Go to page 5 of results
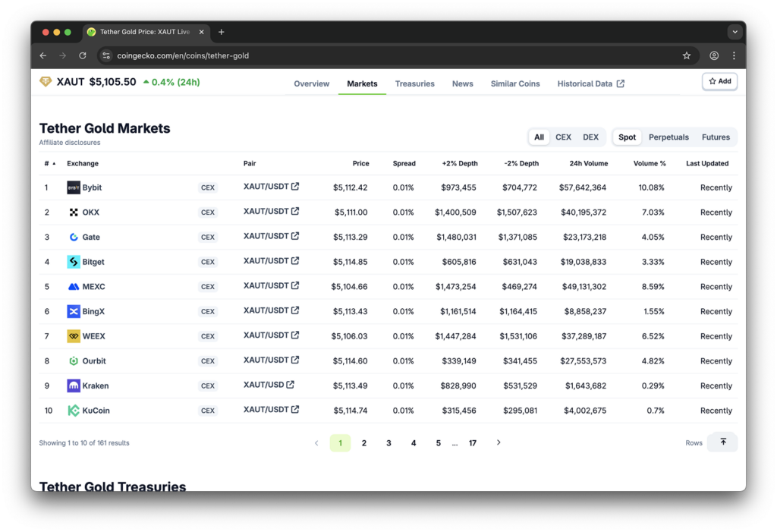Image resolution: width=777 pixels, height=532 pixels. 438,442
